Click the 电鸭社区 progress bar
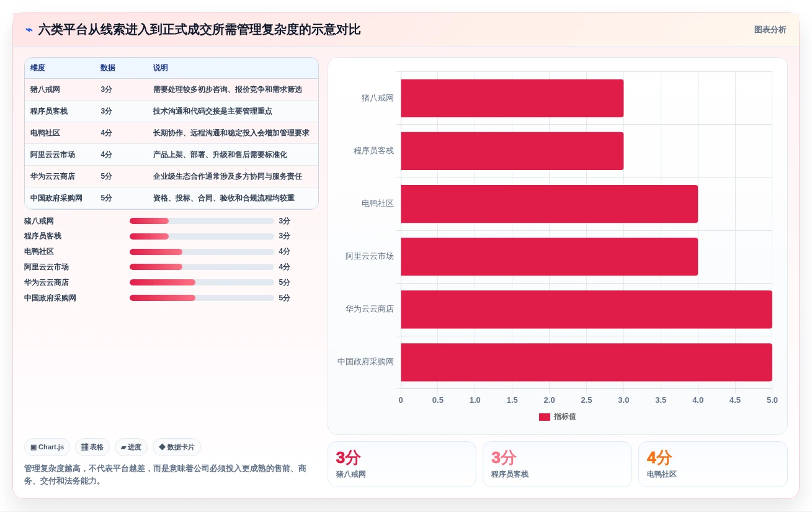Viewport: 812px width, 512px height. (202, 252)
